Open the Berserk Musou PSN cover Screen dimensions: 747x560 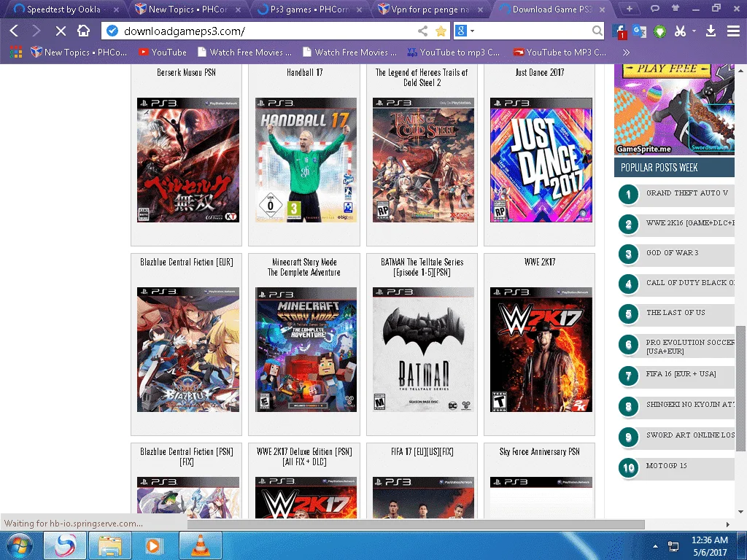pos(188,160)
